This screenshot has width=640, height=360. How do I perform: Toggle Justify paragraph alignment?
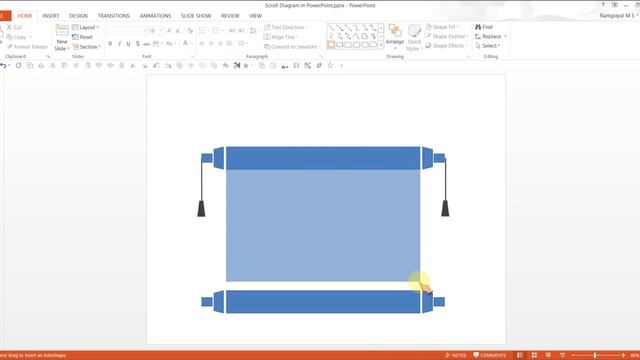(x=229, y=43)
